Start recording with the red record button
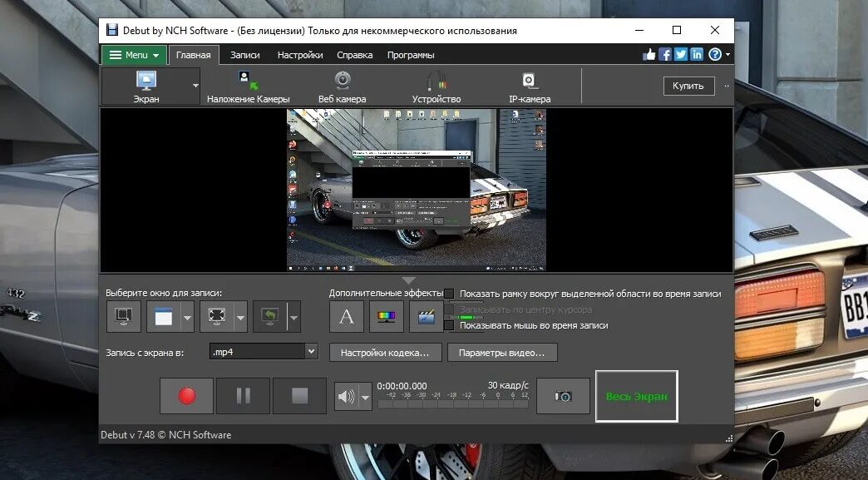868x480 pixels. pos(186,396)
